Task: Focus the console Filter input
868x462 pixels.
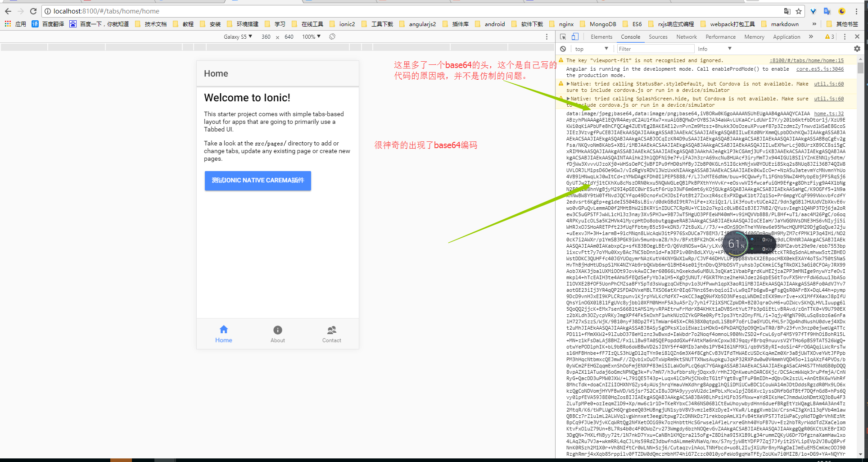Action: click(655, 49)
